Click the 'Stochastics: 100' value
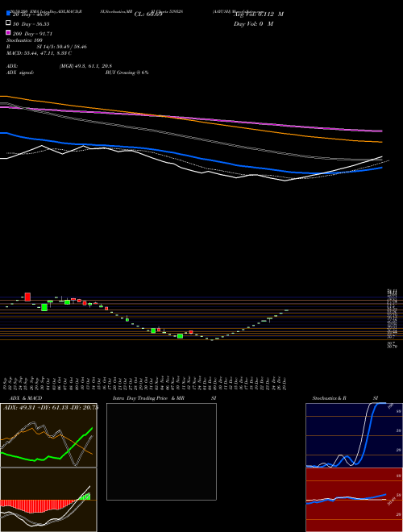The image size is (403, 532). tap(24, 40)
